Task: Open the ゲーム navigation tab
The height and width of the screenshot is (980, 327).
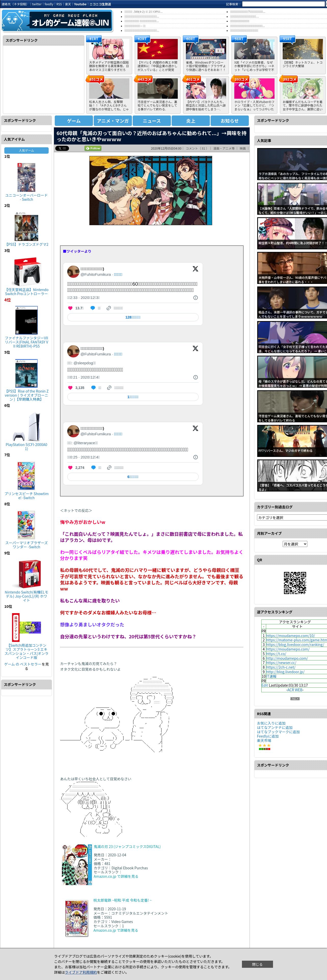Action: click(74, 121)
